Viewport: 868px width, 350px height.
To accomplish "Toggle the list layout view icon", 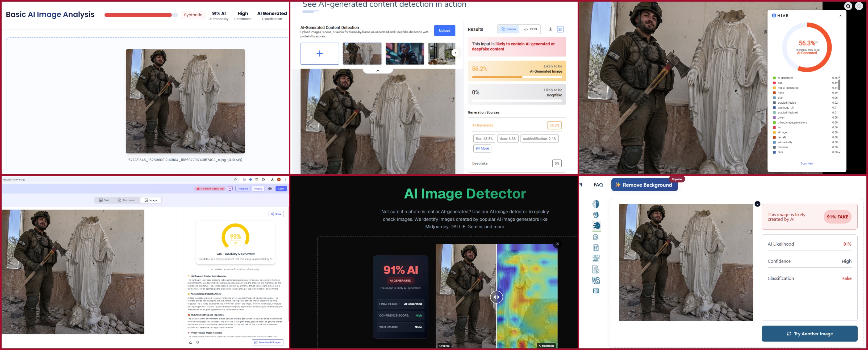I will click(x=560, y=29).
